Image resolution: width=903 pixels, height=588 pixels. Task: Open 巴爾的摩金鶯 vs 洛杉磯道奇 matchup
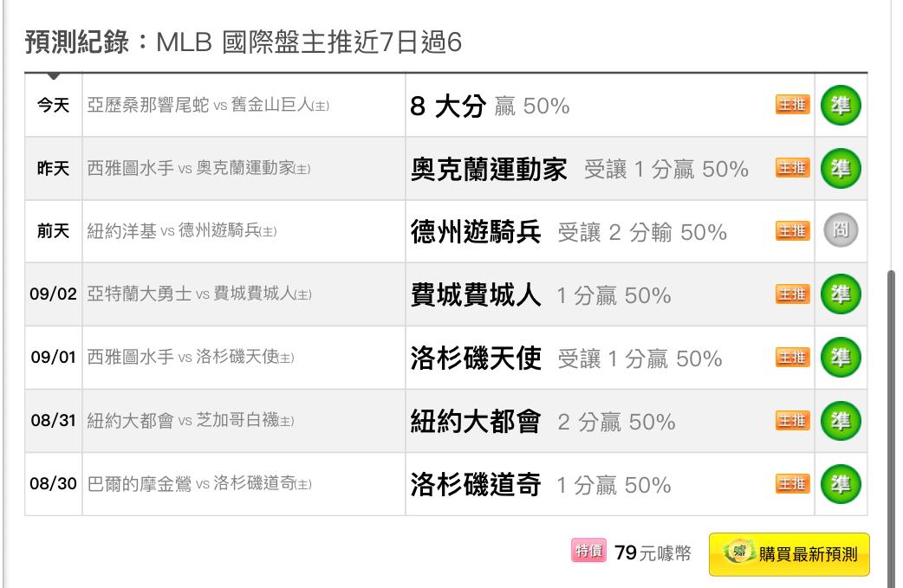(199, 483)
